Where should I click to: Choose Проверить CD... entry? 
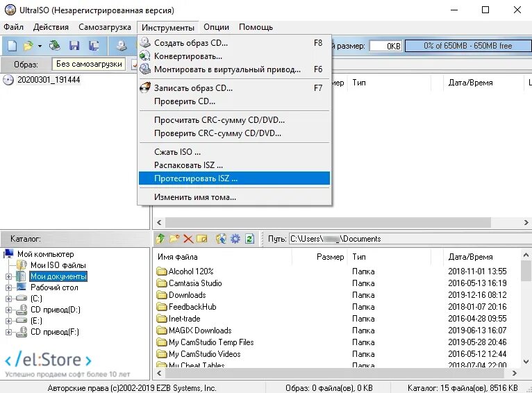234,101
